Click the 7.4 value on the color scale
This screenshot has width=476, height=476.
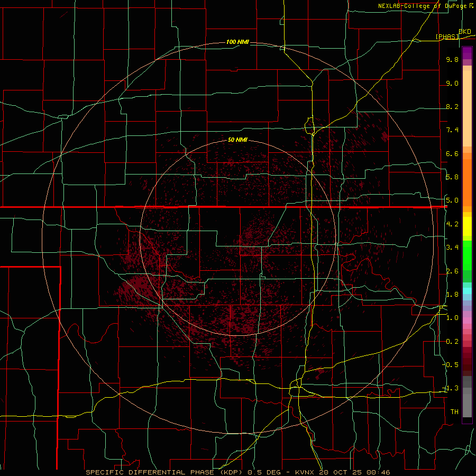click(452, 130)
